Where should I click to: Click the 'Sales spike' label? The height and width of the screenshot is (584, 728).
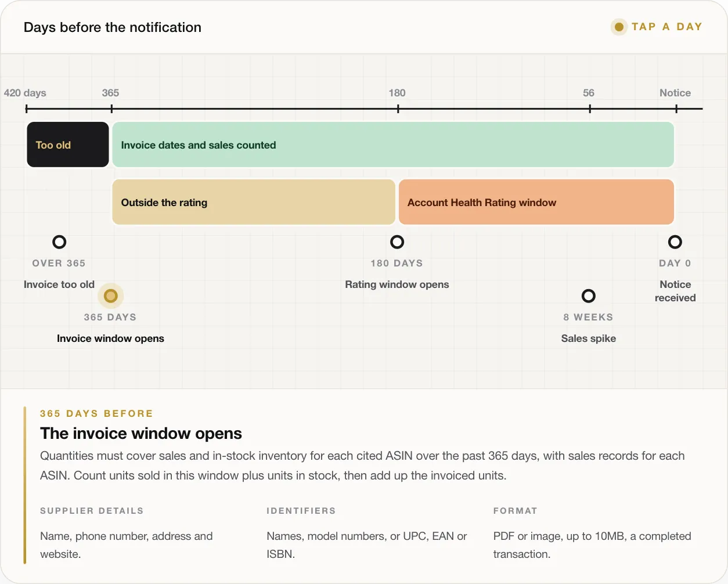click(589, 338)
